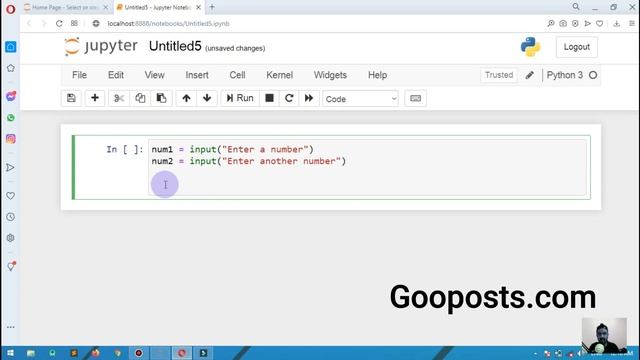This screenshot has width=640, height=360.
Task: Close the Home Page browser tab
Action: [x=106, y=7]
